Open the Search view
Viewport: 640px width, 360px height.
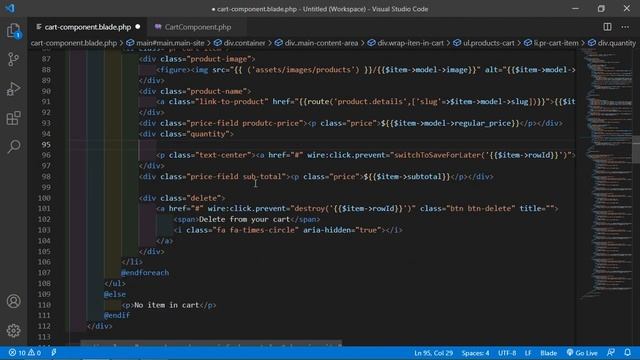13,147
